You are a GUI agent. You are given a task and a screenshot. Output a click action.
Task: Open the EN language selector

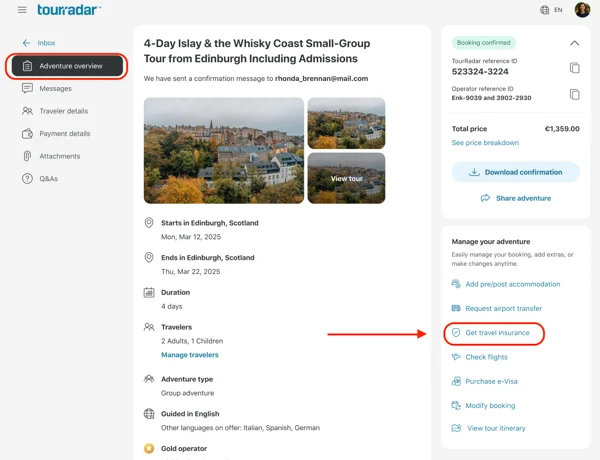(558, 10)
